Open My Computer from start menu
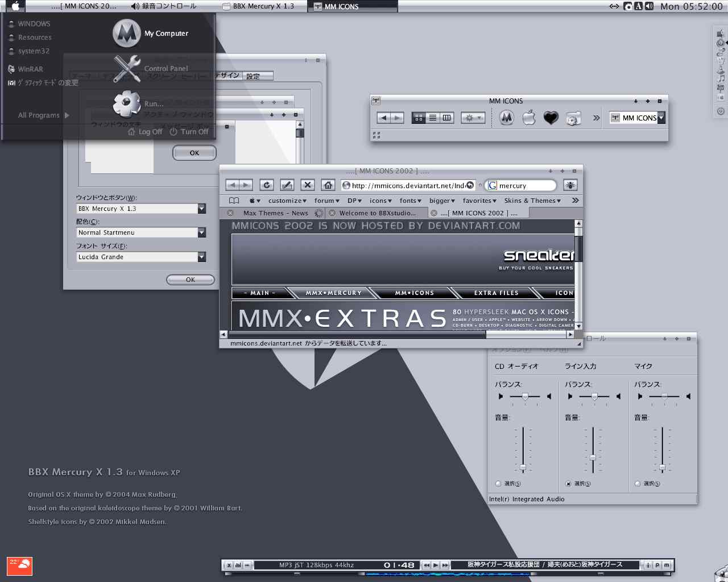This screenshot has width=728, height=582. (x=151, y=34)
